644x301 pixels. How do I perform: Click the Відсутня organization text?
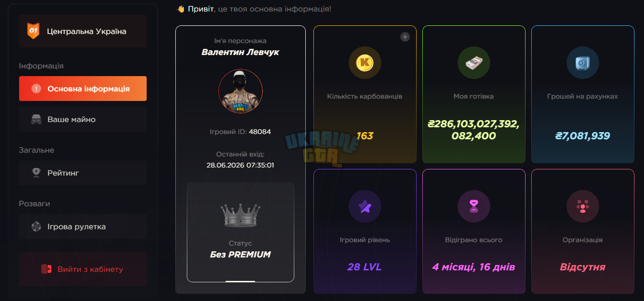pyautogui.click(x=582, y=267)
